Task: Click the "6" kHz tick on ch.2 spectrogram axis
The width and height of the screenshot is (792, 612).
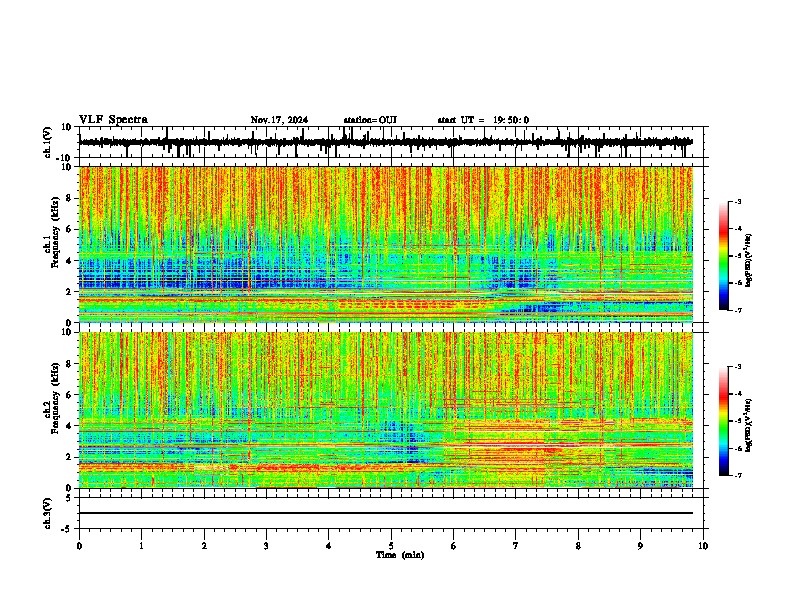Action: tap(70, 394)
